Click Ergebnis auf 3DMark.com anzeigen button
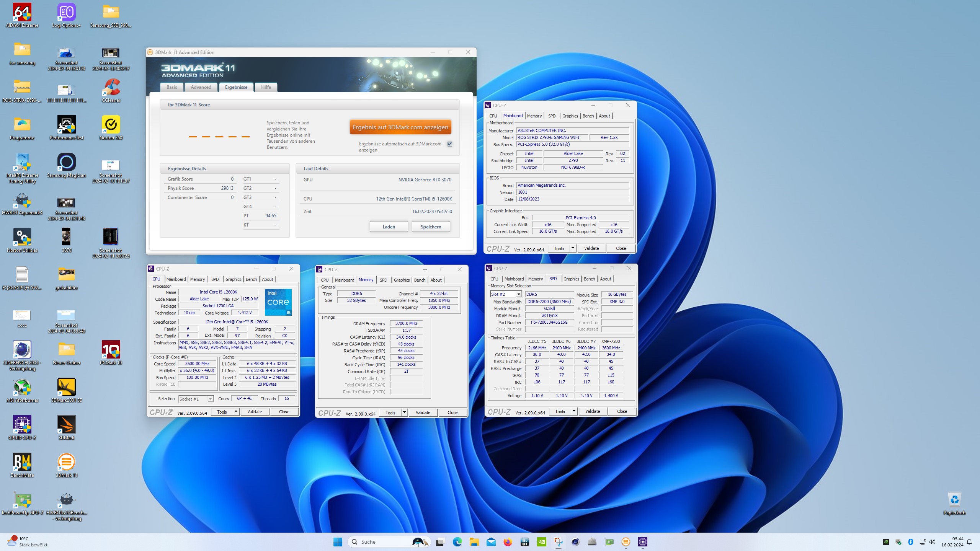The image size is (980, 551). (400, 127)
